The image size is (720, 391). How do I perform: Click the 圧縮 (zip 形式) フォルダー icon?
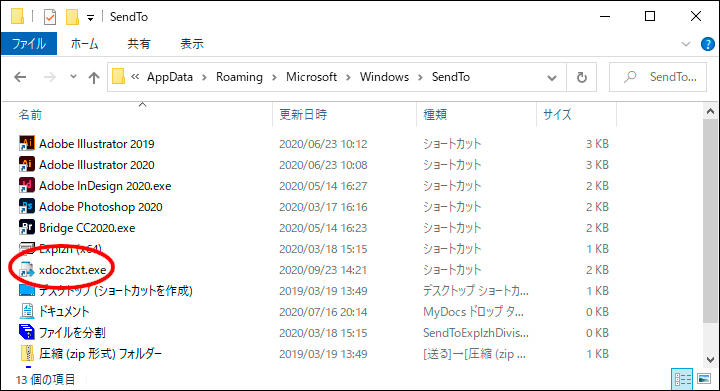(27, 353)
